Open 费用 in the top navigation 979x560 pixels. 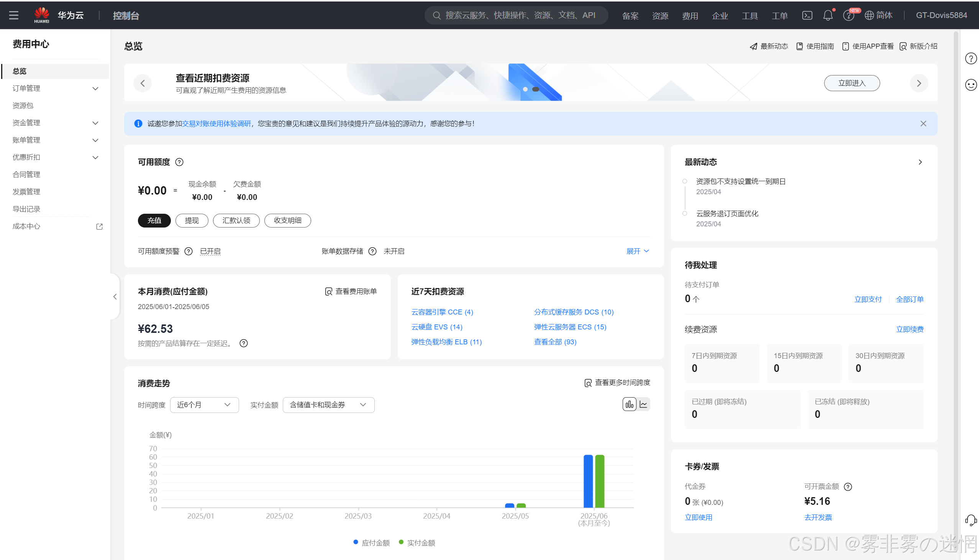(690, 16)
